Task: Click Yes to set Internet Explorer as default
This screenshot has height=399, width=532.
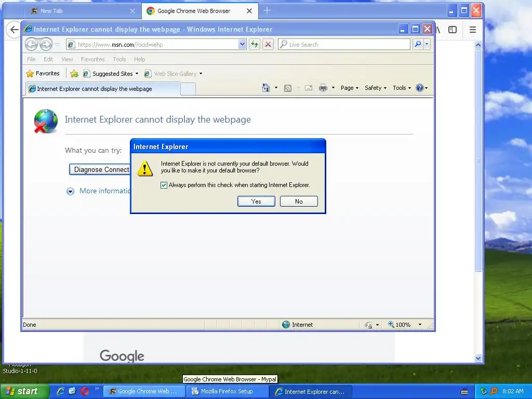Action: 256,201
